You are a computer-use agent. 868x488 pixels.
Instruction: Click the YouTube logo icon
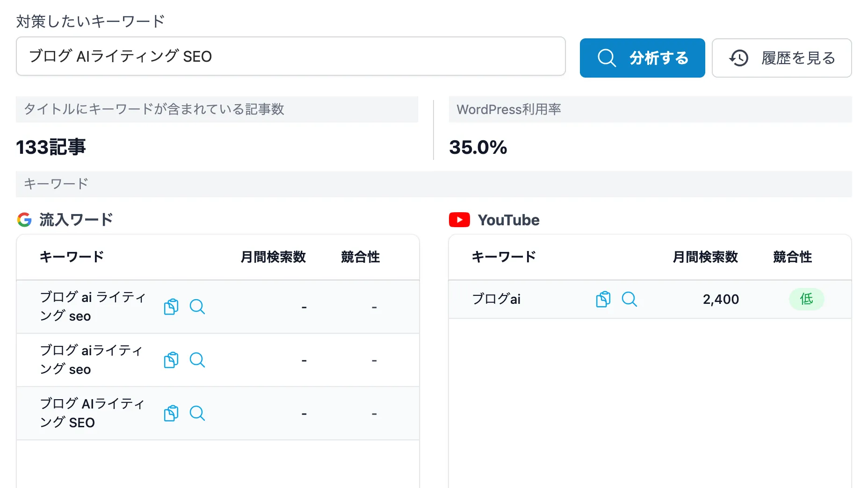[x=459, y=220]
